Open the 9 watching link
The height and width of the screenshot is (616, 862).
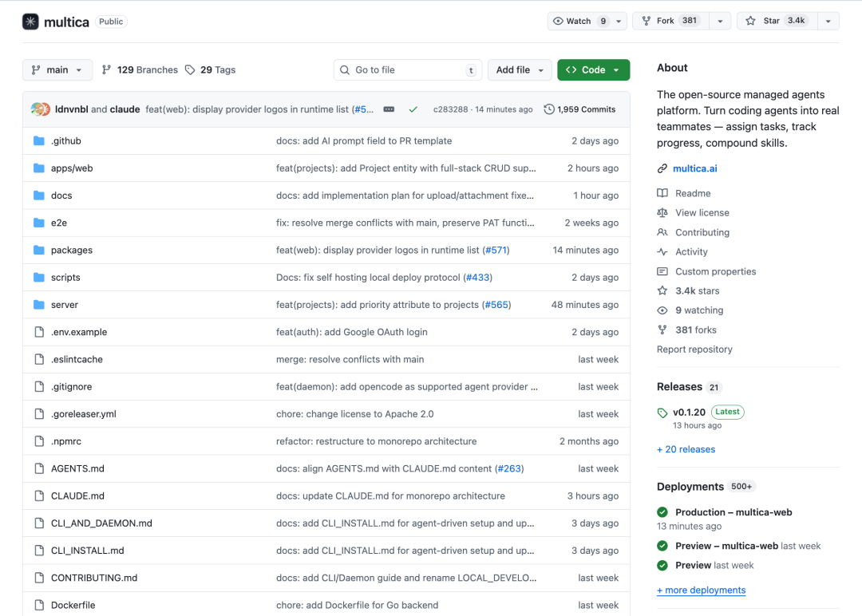[x=699, y=310]
